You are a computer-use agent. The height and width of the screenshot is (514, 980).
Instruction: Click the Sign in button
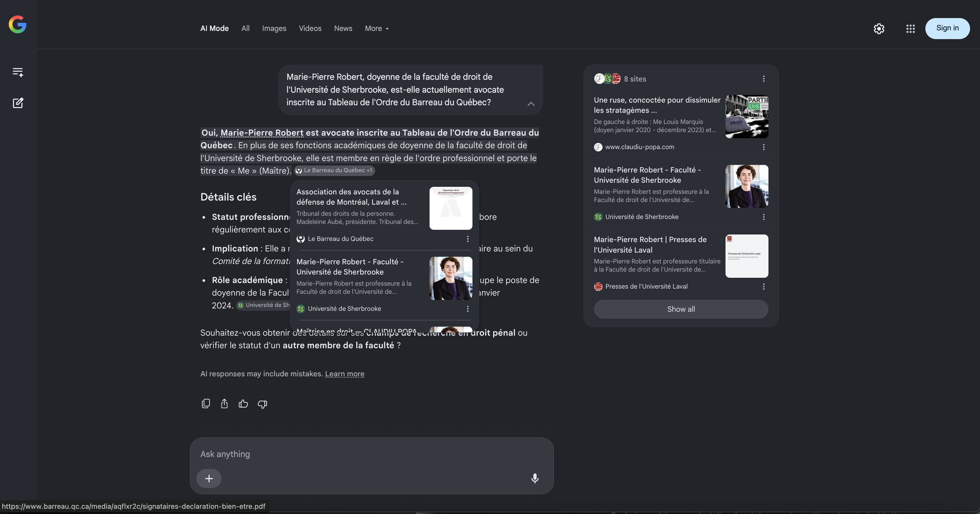(x=947, y=28)
